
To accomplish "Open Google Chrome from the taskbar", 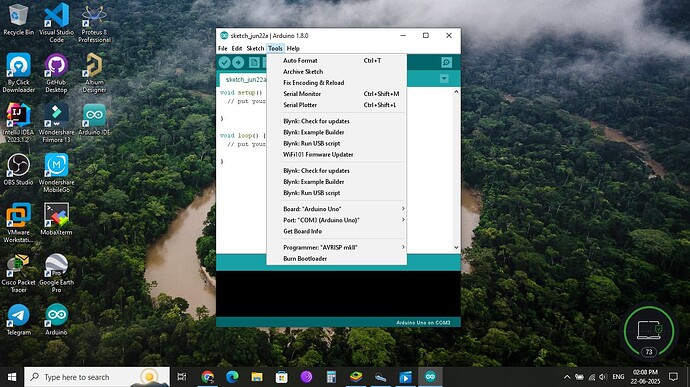I will click(x=208, y=377).
